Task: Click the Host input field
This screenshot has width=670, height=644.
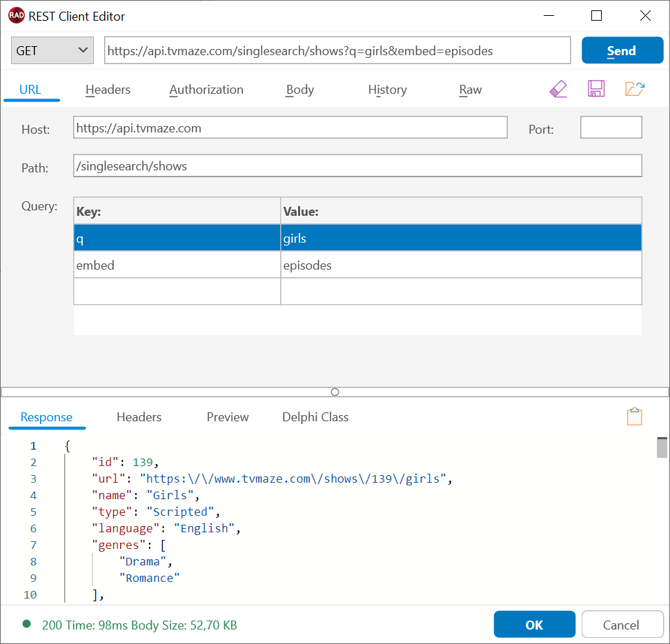Action: click(x=290, y=128)
